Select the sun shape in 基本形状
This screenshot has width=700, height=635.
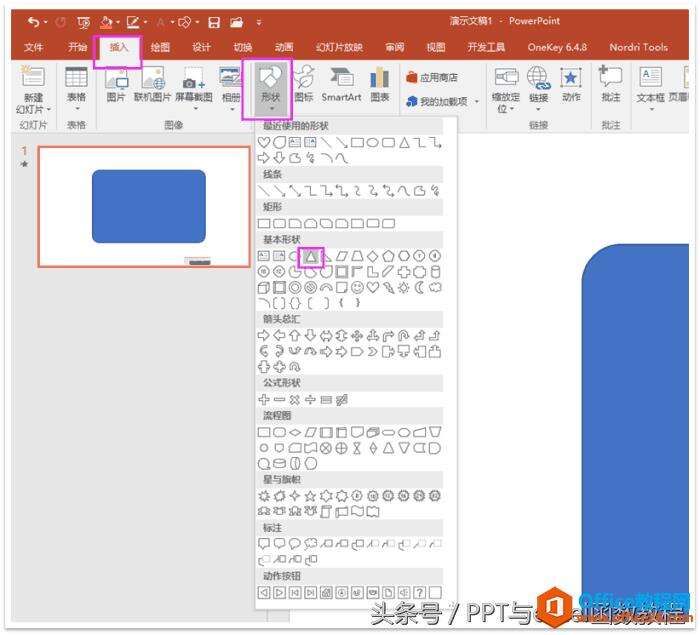click(x=403, y=288)
